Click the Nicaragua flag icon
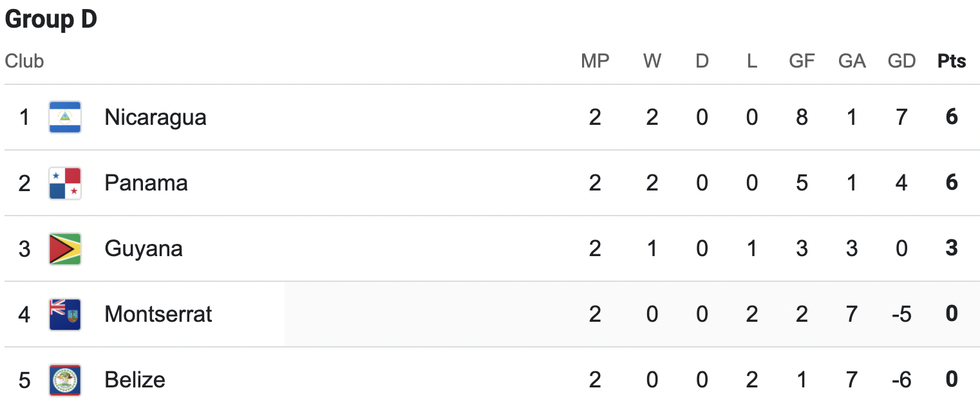The width and height of the screenshot is (980, 408). point(65,117)
